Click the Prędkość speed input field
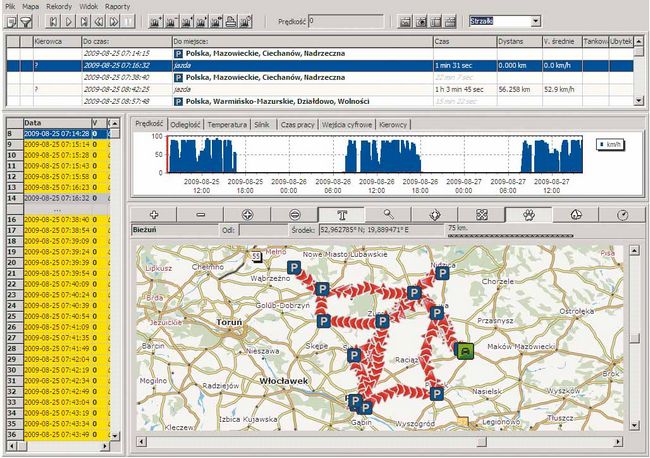The height and width of the screenshot is (458, 650). 343,20
